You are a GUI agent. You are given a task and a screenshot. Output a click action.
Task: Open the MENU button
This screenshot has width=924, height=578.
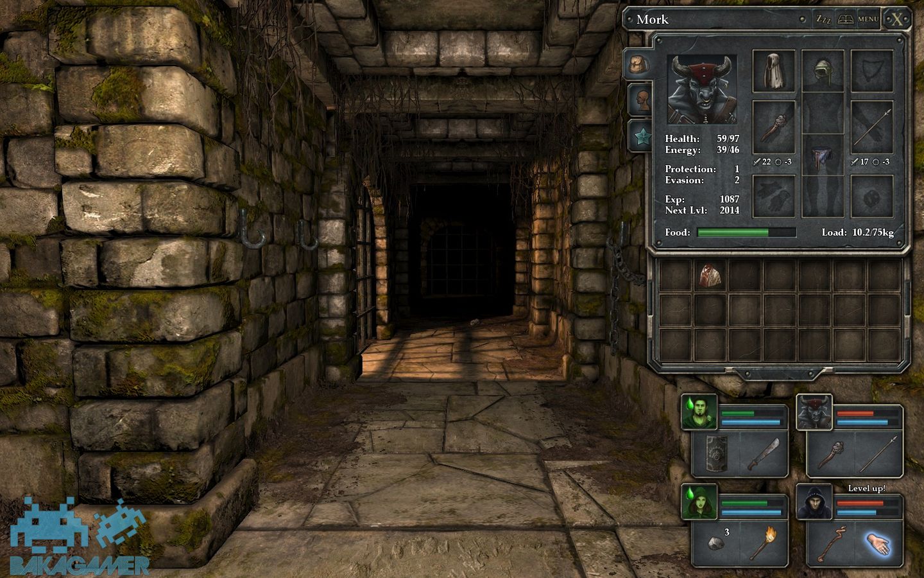point(868,19)
